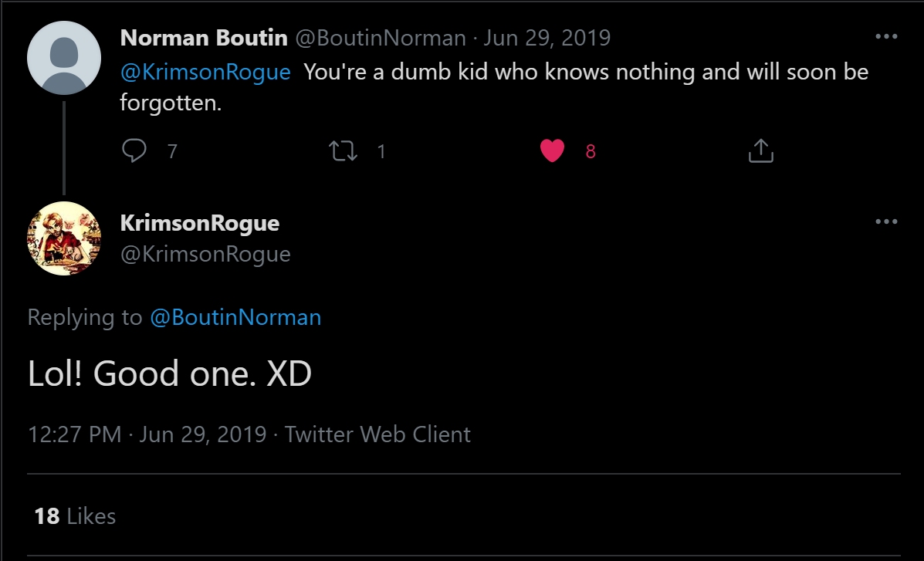
Task: Retweet Norman Boutin's tweet
Action: coord(343,150)
